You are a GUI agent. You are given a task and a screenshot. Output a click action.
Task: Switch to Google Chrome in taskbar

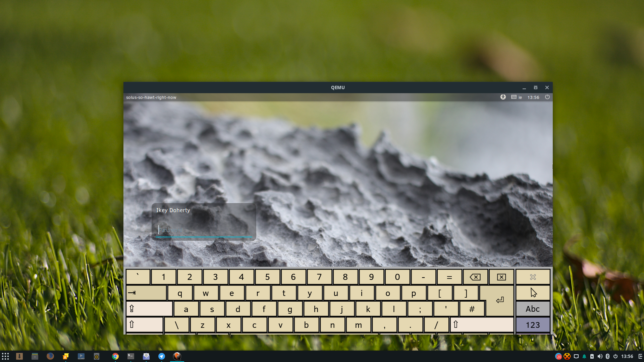pyautogui.click(x=115, y=356)
